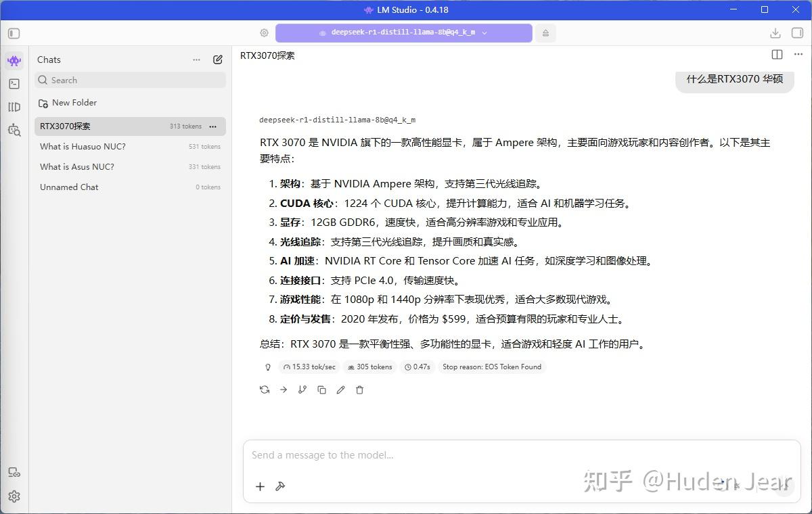Branch the conversation from this message
This screenshot has width=812, height=514.
pos(302,390)
